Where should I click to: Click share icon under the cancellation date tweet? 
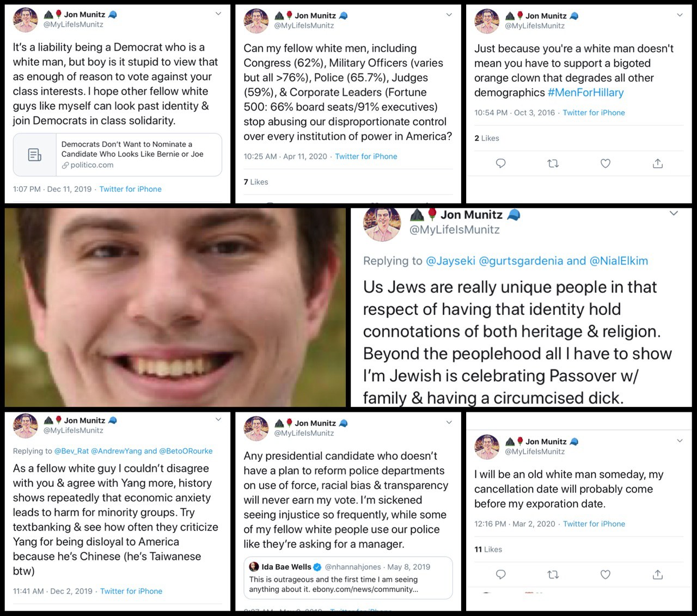(658, 575)
